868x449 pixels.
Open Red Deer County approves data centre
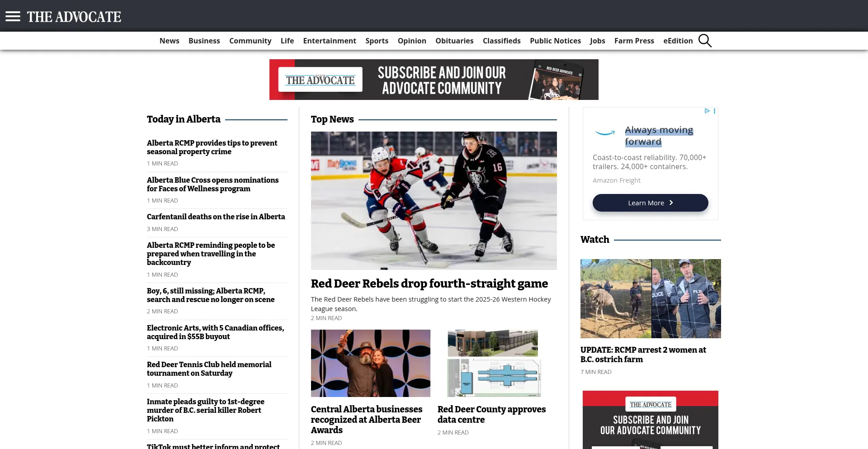[491, 414]
